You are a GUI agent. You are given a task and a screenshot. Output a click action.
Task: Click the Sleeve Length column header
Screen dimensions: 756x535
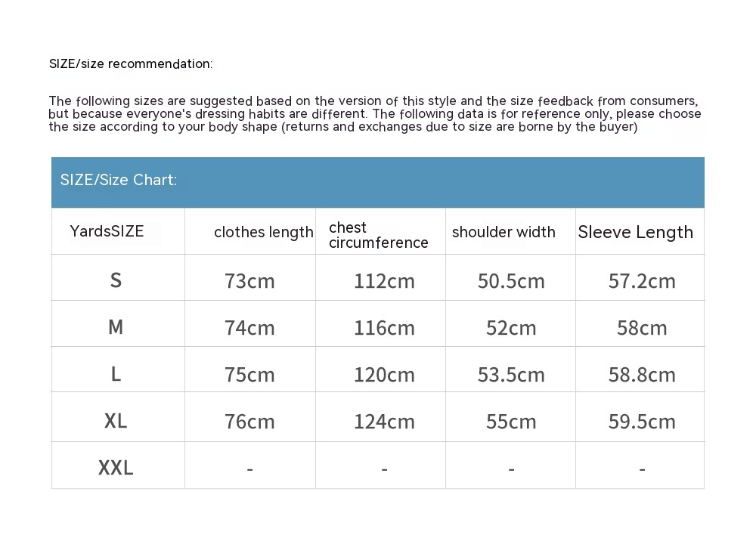point(635,232)
